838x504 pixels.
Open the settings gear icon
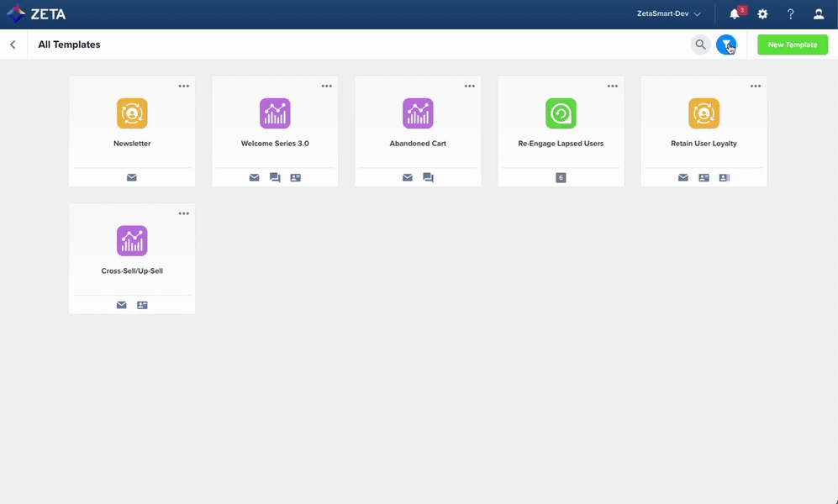tap(762, 13)
